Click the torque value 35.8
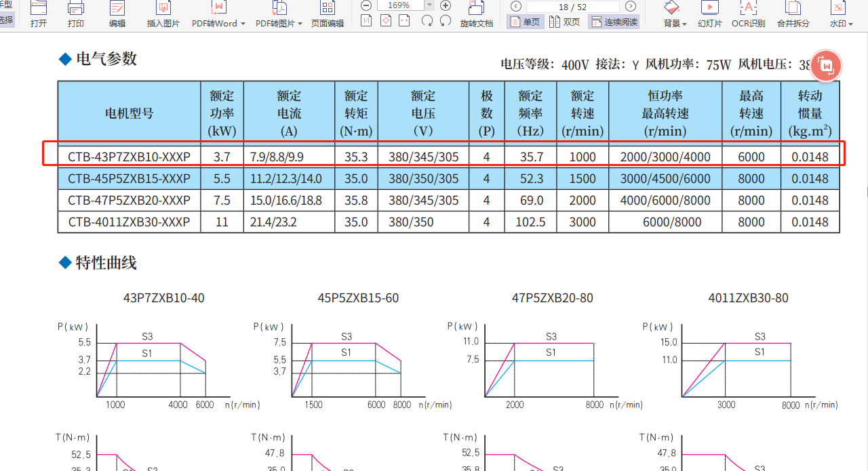 pyautogui.click(x=356, y=201)
